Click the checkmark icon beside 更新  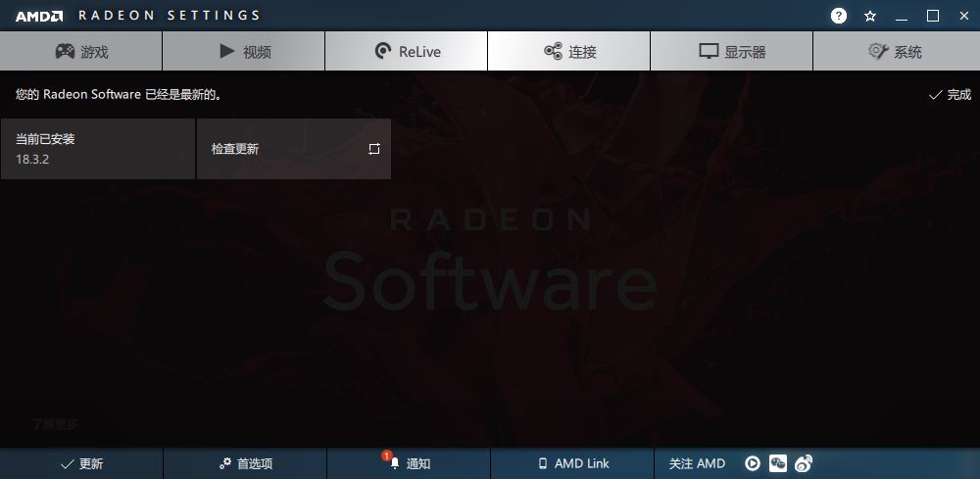click(x=67, y=464)
